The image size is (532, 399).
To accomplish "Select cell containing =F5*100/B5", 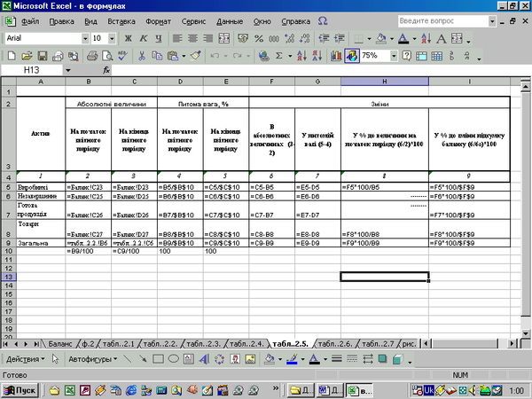I will pyautogui.click(x=385, y=187).
